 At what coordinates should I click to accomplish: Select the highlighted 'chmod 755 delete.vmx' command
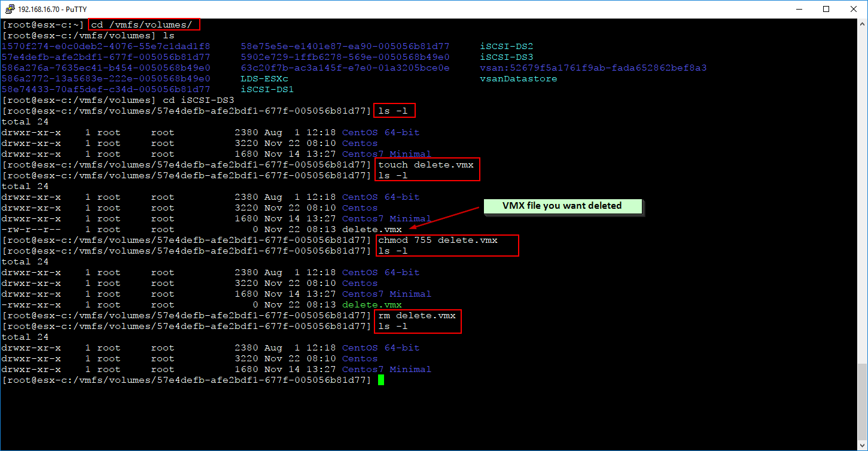point(437,240)
